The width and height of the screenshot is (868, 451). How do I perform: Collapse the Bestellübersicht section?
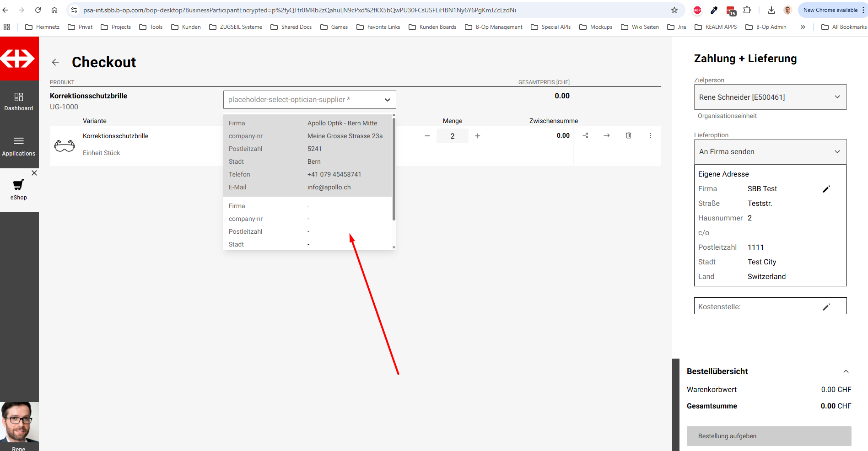click(x=846, y=371)
